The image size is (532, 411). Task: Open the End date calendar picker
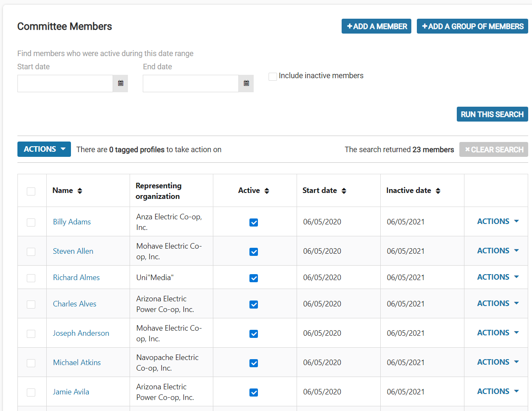point(246,83)
